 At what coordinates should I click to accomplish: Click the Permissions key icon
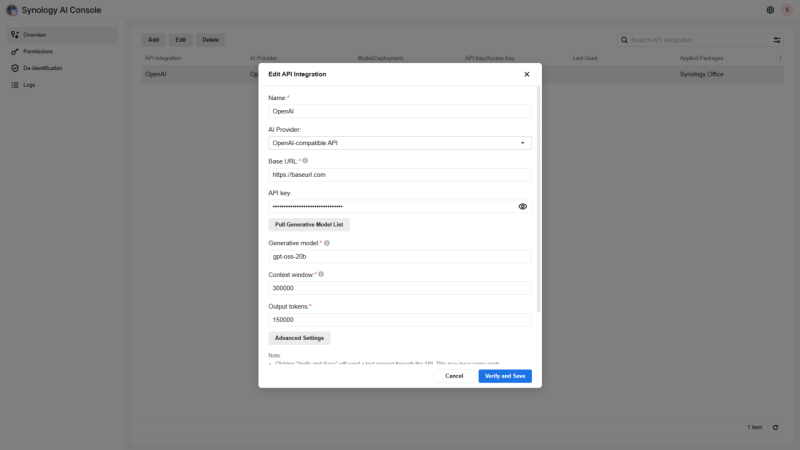(15, 52)
